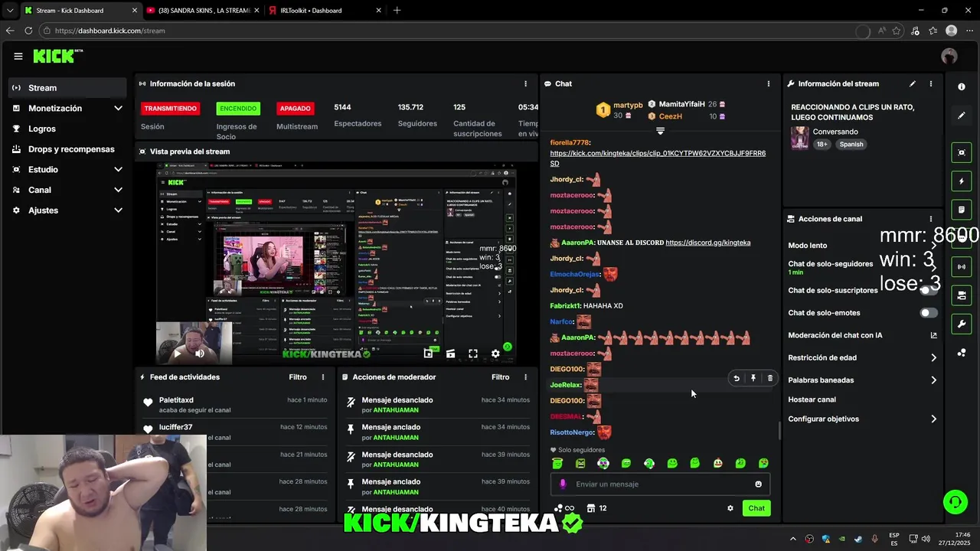Open options menu of Información de la sesión
980x551 pixels.
(525, 83)
